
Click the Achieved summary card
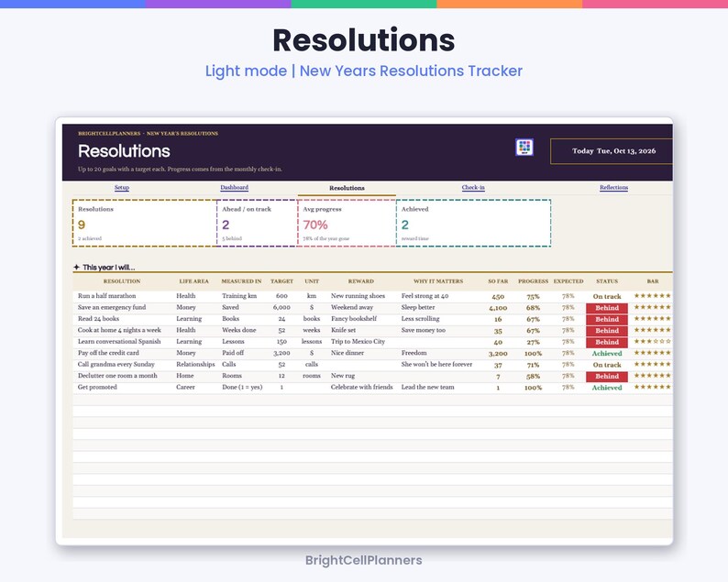tap(474, 223)
